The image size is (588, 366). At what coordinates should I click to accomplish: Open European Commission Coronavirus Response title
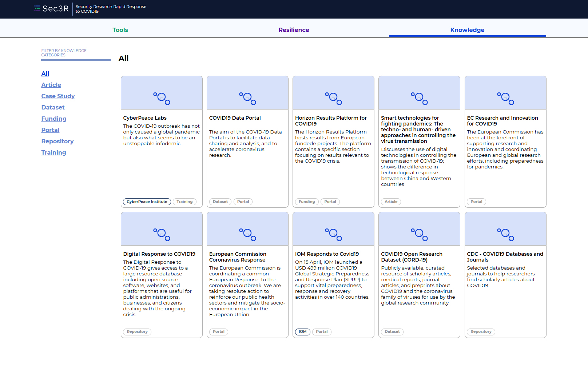point(238,257)
